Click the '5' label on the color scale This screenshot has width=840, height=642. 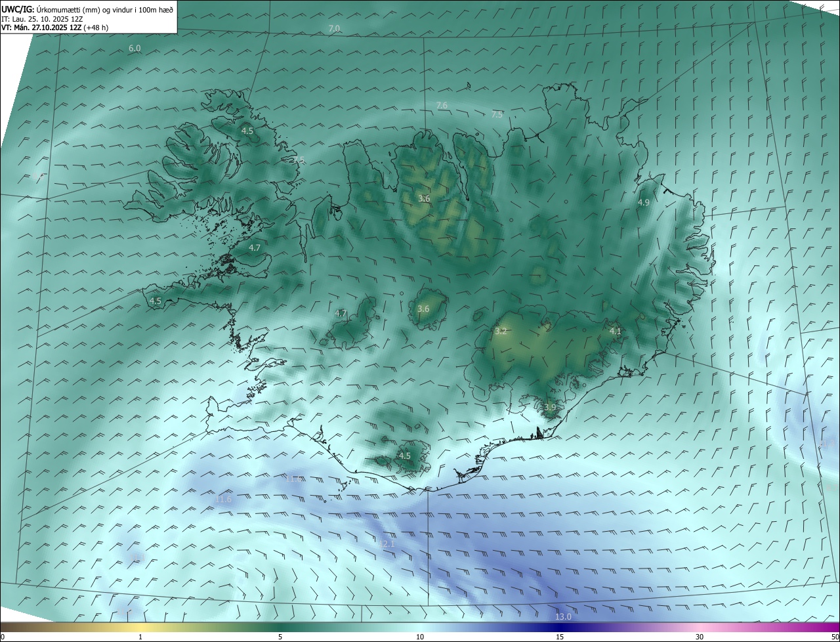click(x=280, y=637)
